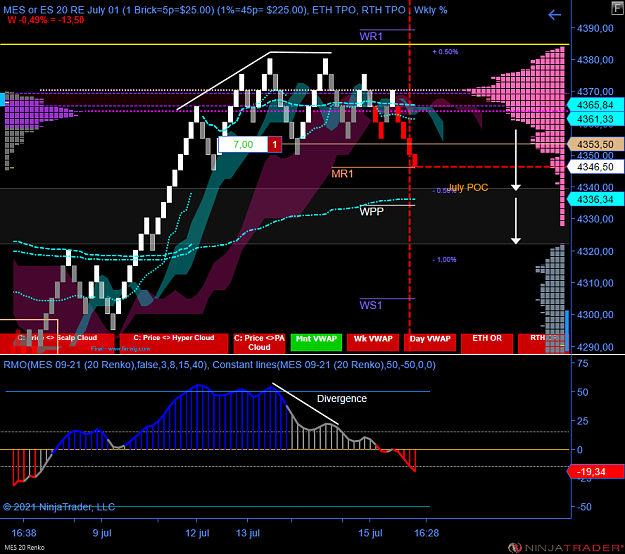Click the W -0,49% = -13,50 readout

[45, 20]
